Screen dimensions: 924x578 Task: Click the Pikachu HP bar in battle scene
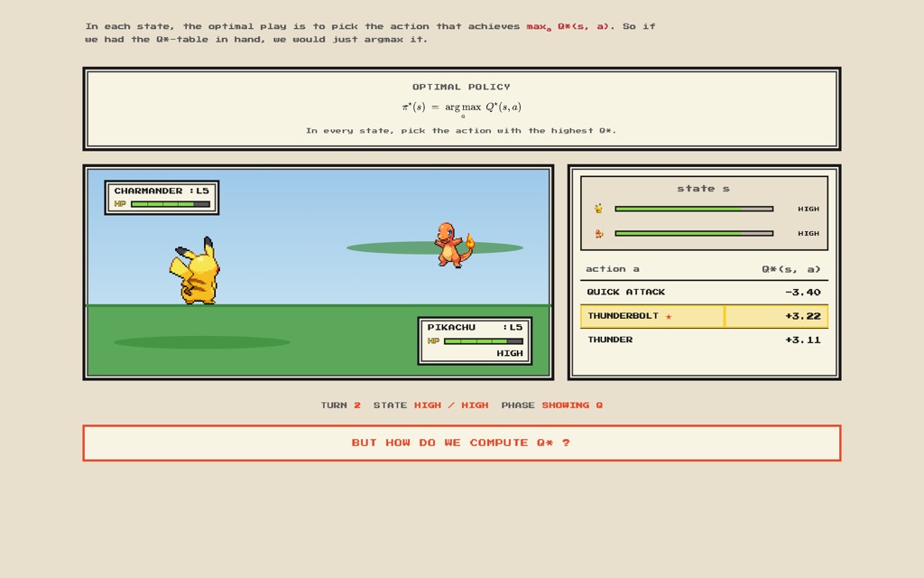(484, 340)
